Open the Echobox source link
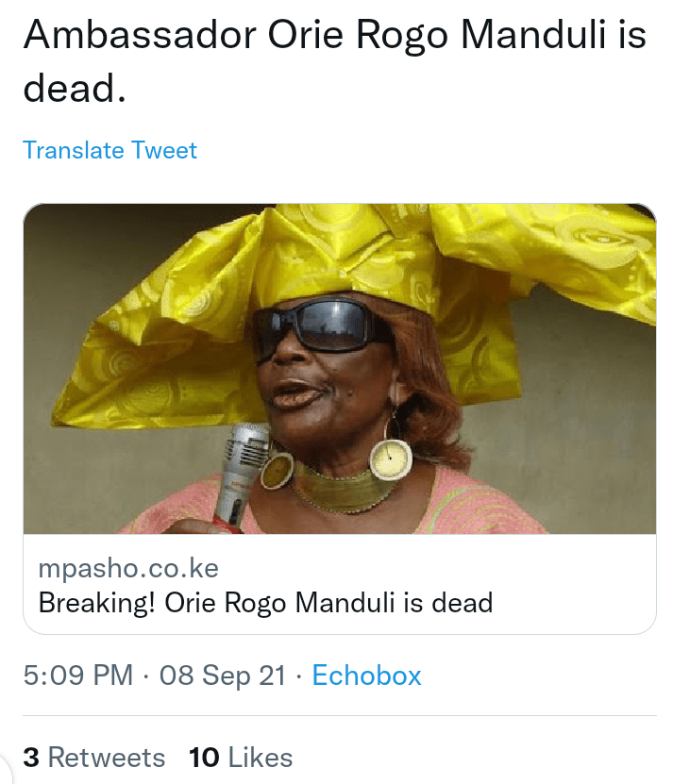Viewport: 673px width, 784px height. pyautogui.click(x=367, y=676)
